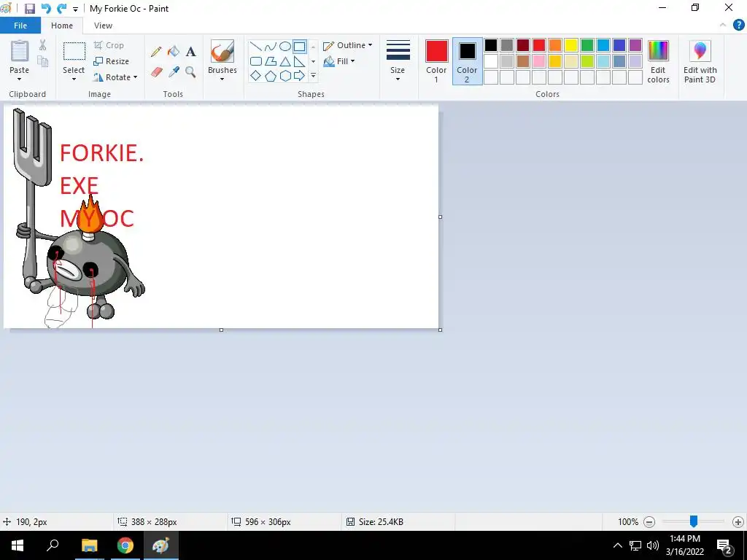Choose the Right arrow shape

(x=299, y=76)
